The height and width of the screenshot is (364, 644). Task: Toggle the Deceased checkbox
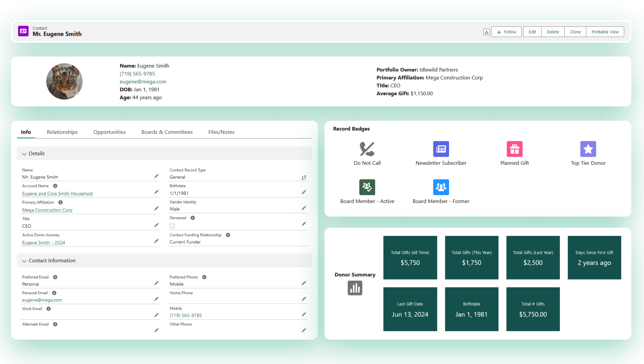[172, 226]
